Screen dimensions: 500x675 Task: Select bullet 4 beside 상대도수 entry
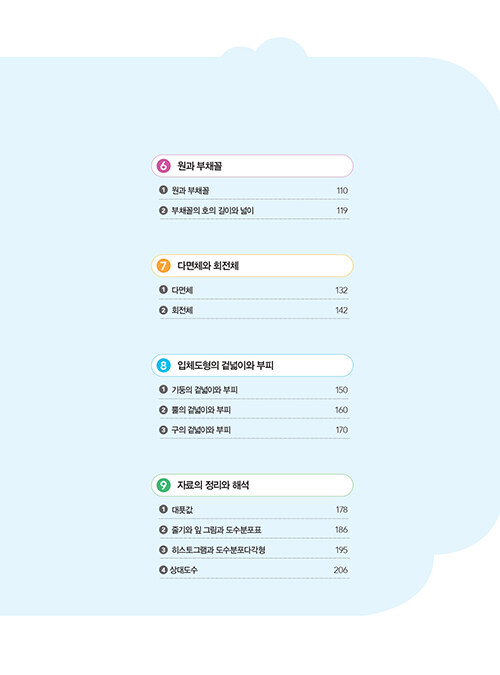point(163,570)
